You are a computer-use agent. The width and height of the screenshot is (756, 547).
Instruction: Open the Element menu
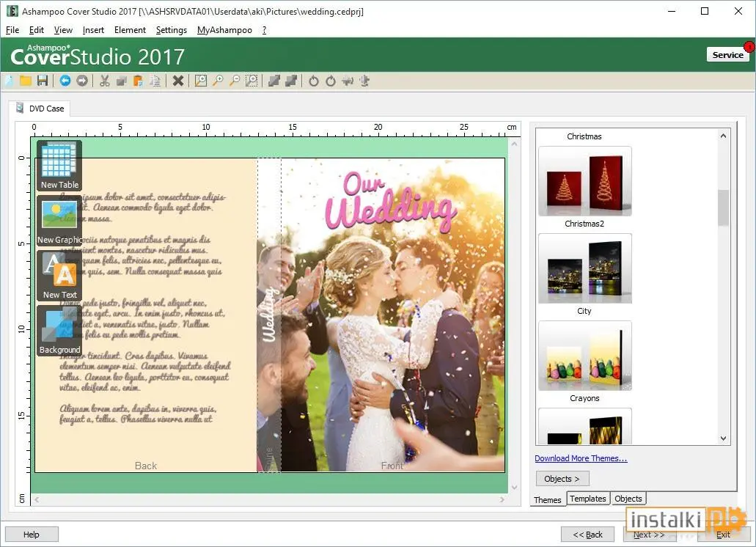point(130,30)
